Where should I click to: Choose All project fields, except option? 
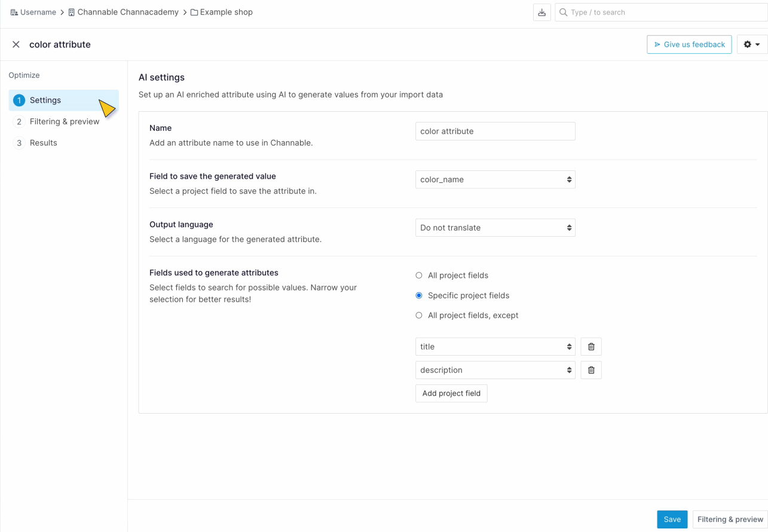point(419,315)
